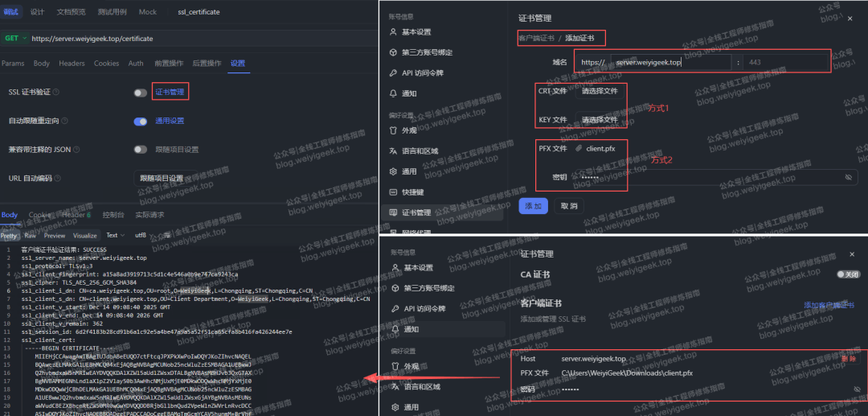The image size is (868, 416).
Task: Click the eye icon in the 密钥 password field
Action: 848,177
